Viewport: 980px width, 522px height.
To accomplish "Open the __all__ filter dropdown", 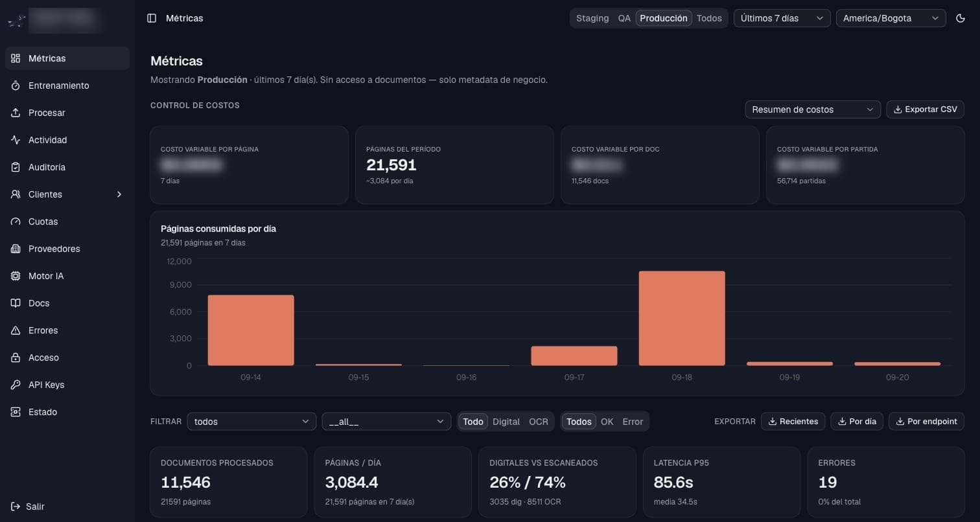I will pos(386,422).
